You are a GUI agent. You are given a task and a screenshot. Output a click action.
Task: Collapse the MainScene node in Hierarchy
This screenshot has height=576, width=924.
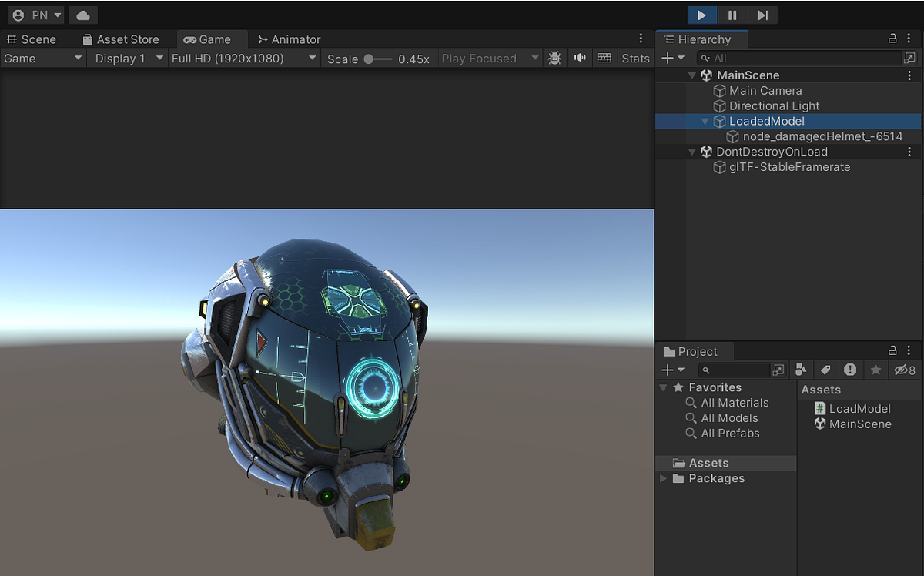tap(691, 75)
